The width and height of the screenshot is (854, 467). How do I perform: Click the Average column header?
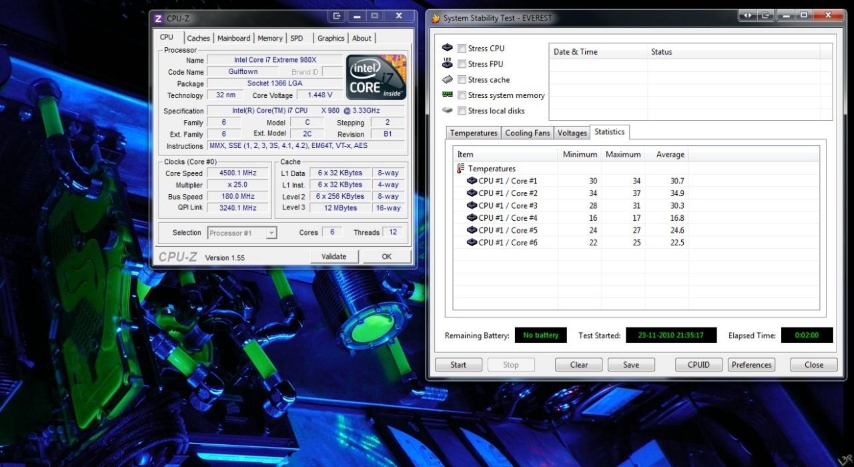click(667, 154)
